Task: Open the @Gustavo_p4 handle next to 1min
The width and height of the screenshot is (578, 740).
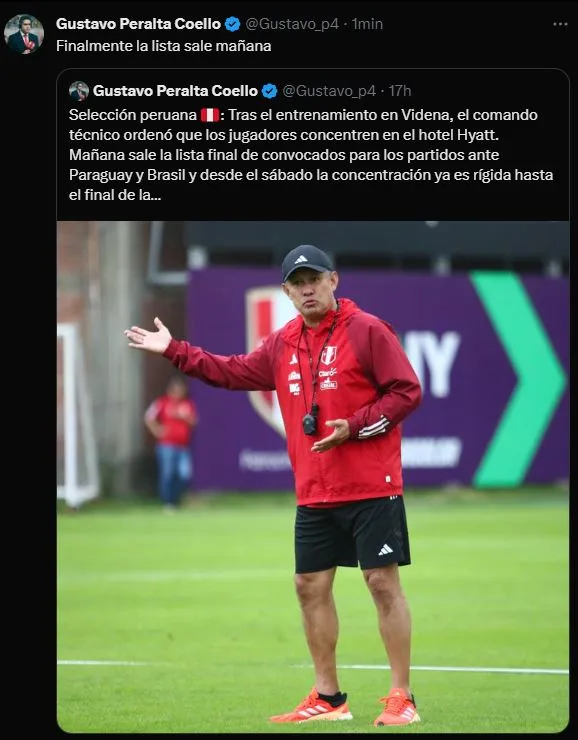Action: point(292,24)
